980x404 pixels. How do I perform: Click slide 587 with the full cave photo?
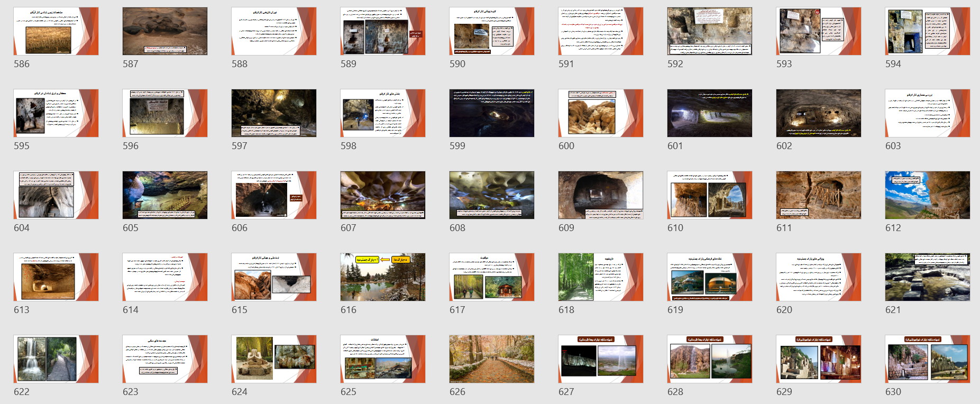165,31
